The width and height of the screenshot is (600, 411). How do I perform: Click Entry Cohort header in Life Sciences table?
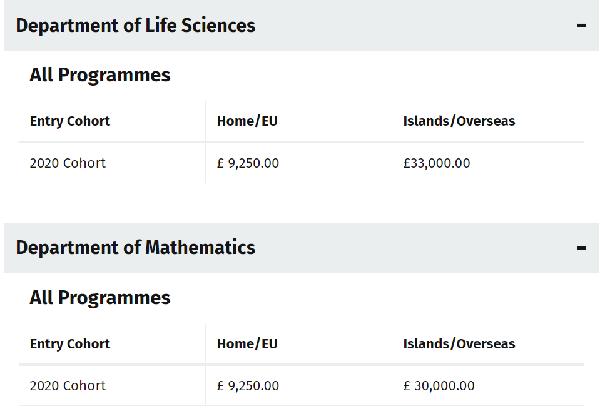tap(70, 121)
